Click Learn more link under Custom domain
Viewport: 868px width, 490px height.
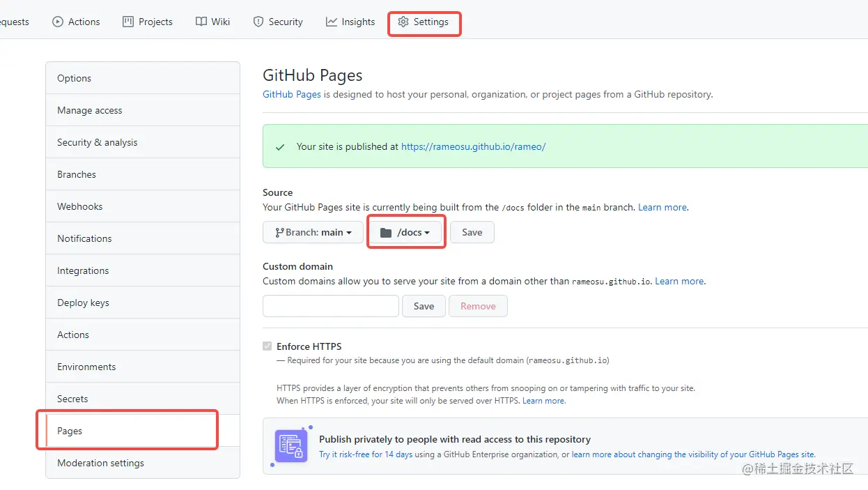pyautogui.click(x=679, y=281)
